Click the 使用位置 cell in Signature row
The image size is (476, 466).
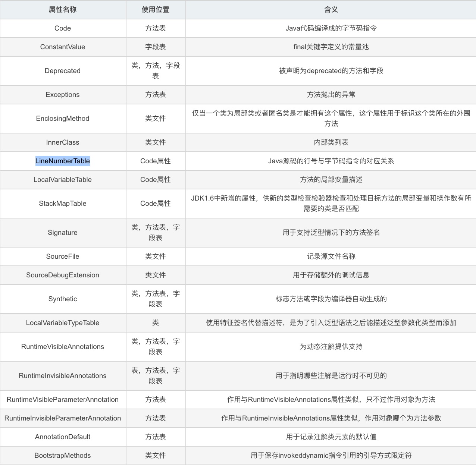click(156, 233)
